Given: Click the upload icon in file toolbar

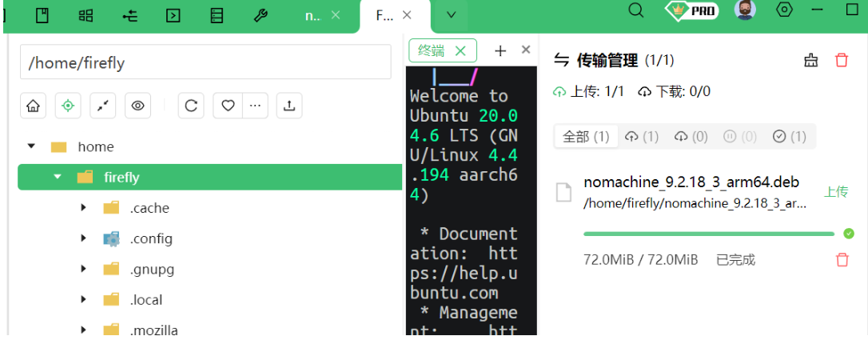Looking at the screenshot, I should point(289,106).
